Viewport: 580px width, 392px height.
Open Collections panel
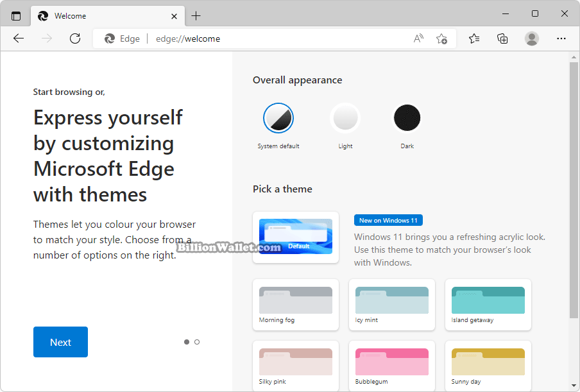point(502,38)
